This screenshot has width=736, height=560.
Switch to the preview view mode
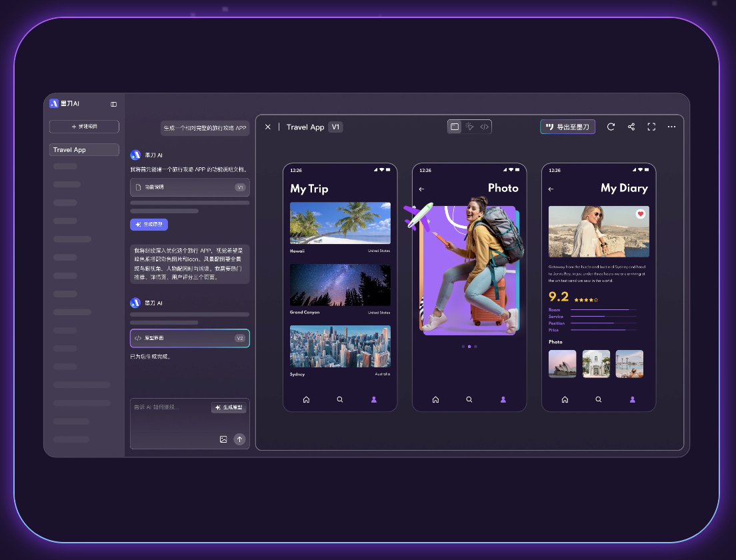455,127
